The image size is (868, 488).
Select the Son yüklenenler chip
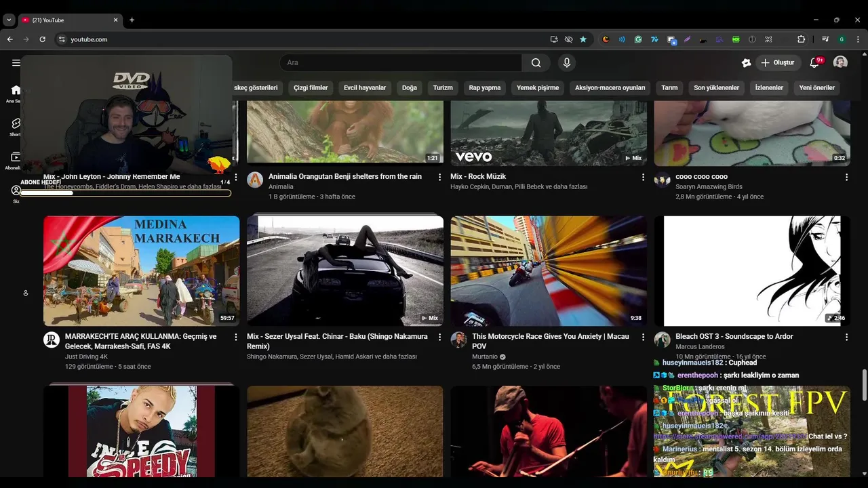716,87
